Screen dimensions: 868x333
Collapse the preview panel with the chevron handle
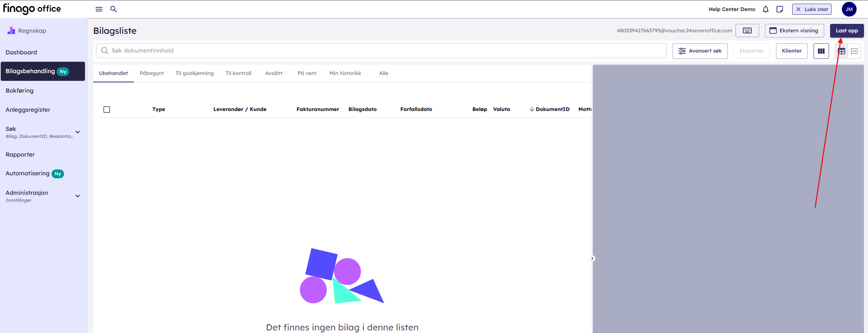[x=592, y=258]
